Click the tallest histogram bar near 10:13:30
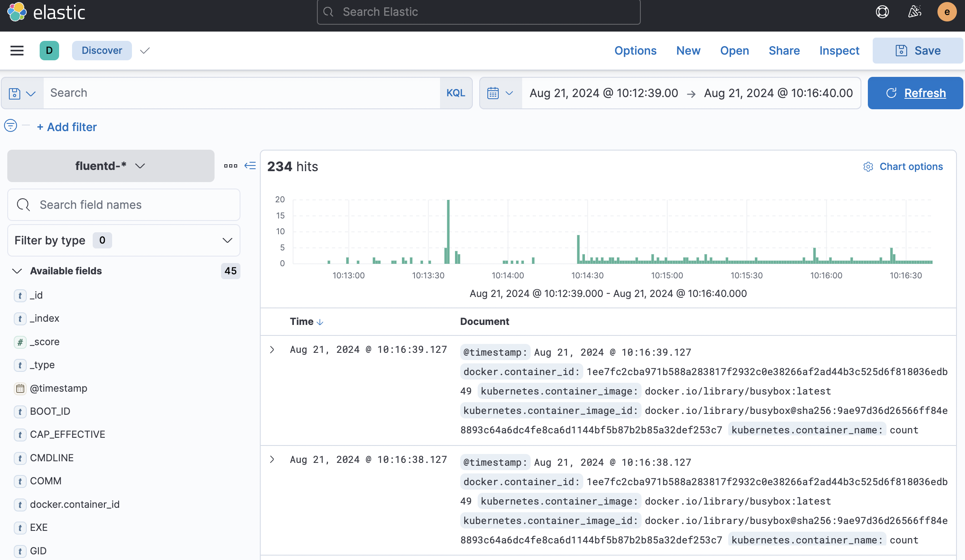Viewport: 965px width, 560px height. tap(448, 232)
